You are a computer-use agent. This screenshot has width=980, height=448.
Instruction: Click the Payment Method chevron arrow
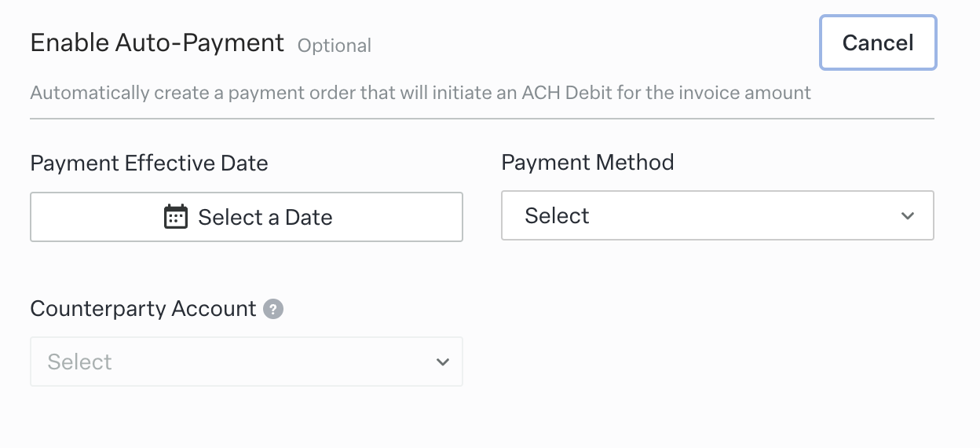(908, 215)
